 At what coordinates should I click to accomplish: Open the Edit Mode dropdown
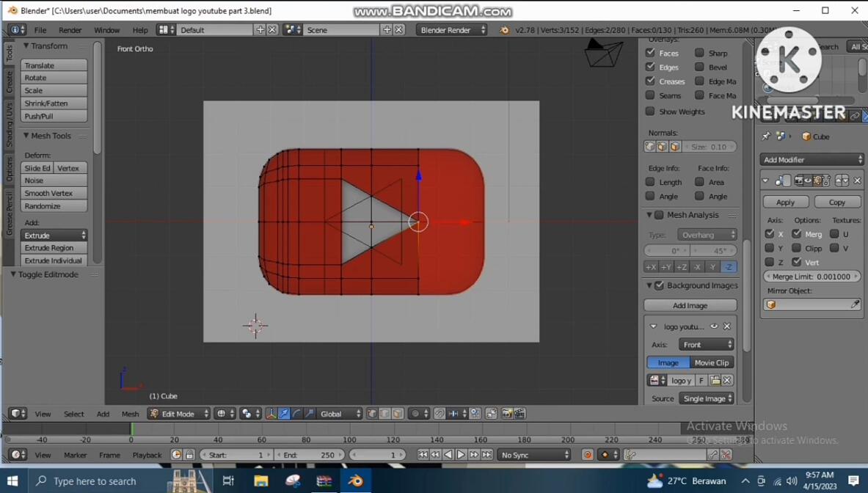pyautogui.click(x=179, y=413)
